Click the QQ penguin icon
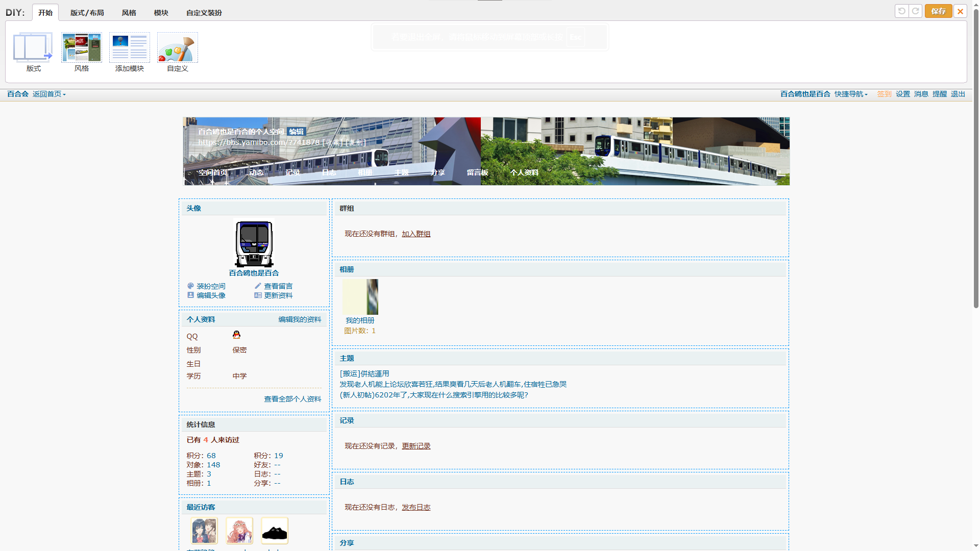 pyautogui.click(x=236, y=335)
